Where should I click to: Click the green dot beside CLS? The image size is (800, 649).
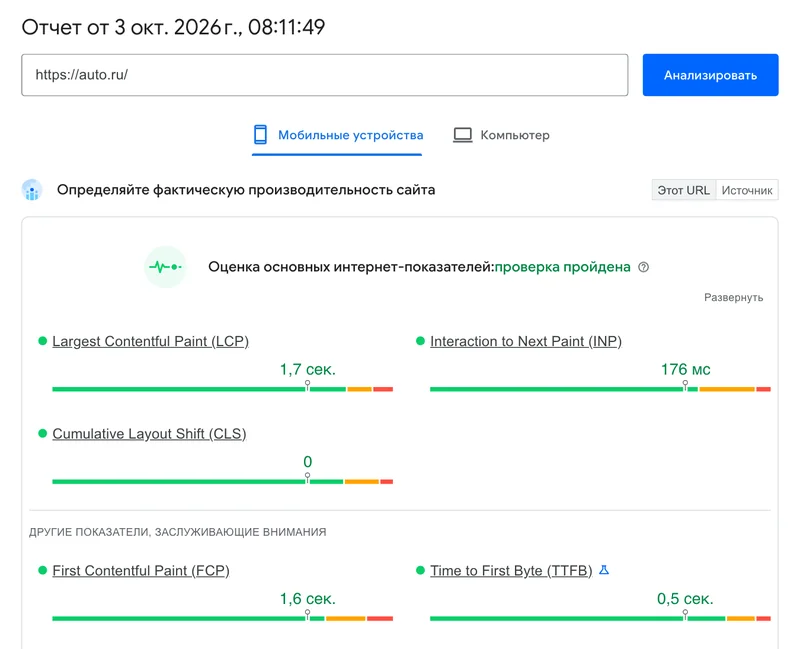(x=42, y=433)
